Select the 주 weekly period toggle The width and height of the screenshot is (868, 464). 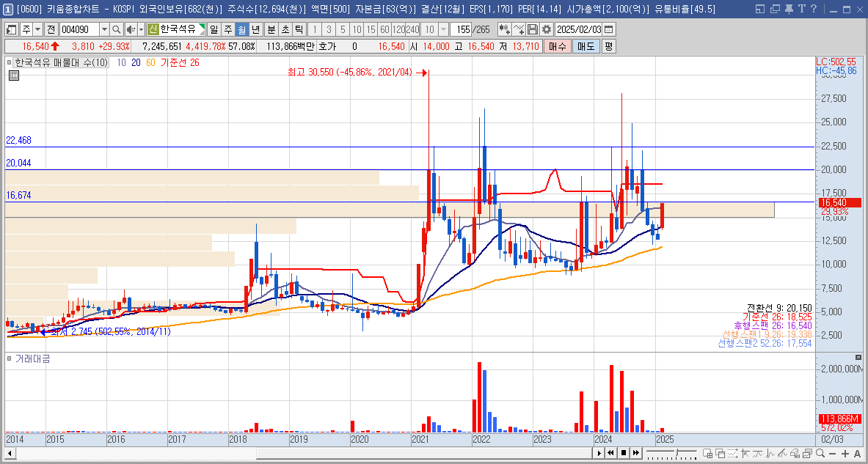(x=227, y=30)
